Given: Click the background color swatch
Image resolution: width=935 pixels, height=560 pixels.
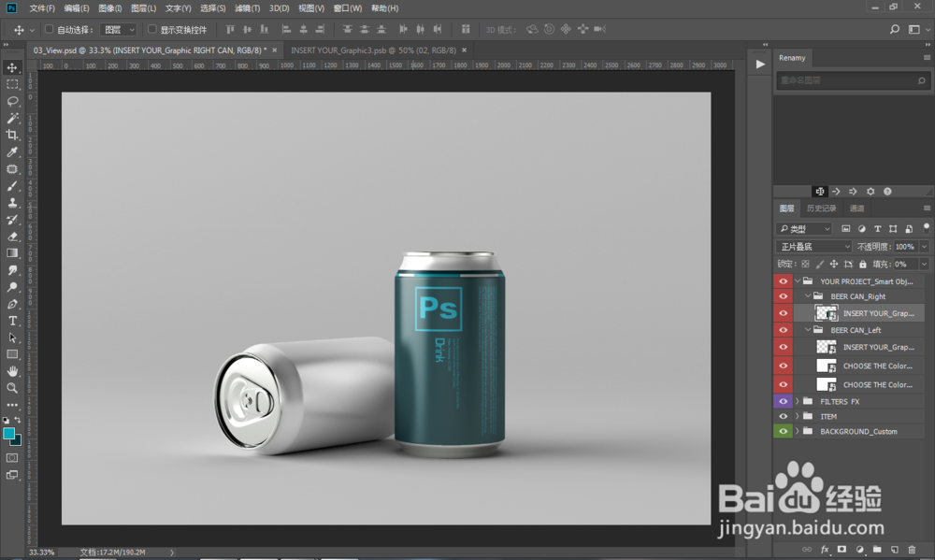Looking at the screenshot, I should click(17, 442).
